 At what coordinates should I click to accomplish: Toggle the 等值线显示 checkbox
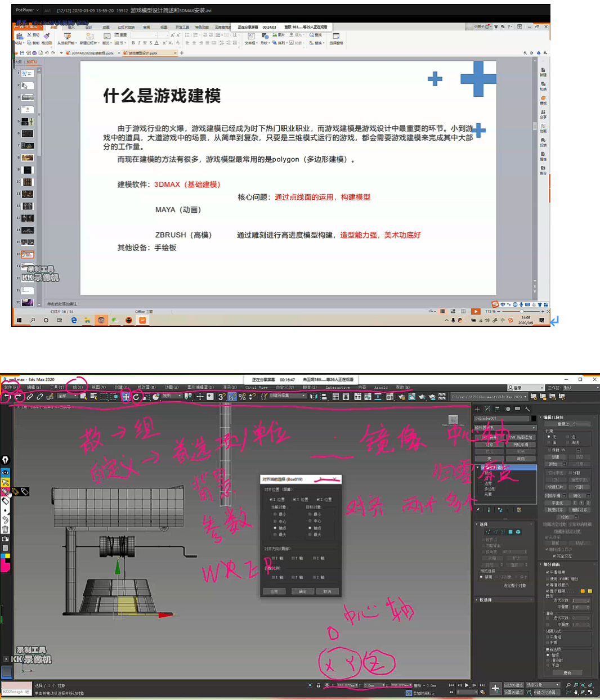pyautogui.click(x=557, y=585)
